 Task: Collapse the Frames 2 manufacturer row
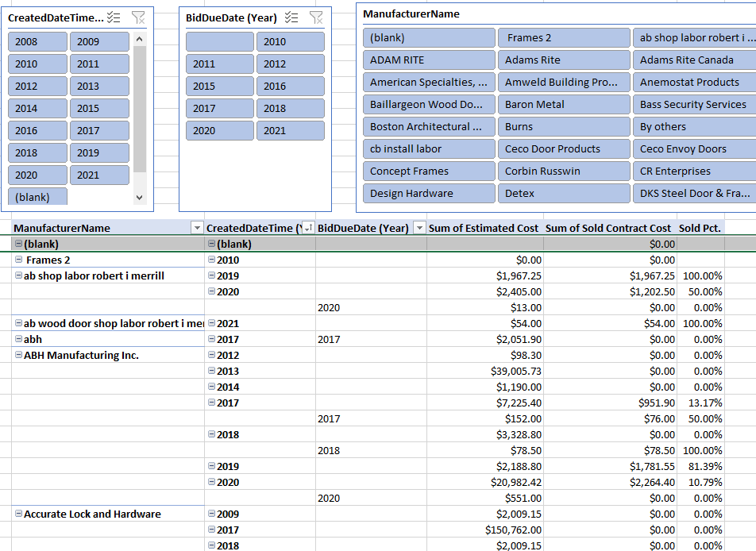click(19, 260)
